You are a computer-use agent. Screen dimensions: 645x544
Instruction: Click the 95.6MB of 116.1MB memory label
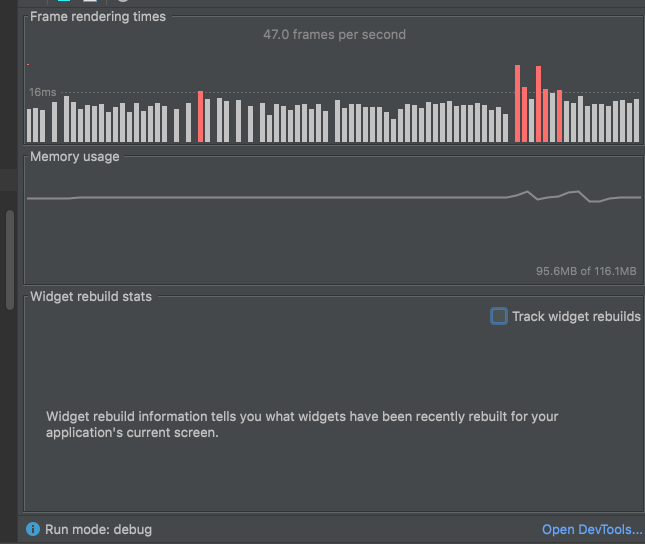[586, 271]
